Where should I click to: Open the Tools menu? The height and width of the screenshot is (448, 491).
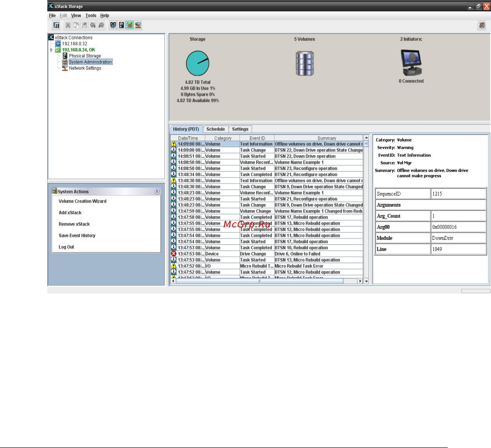pyautogui.click(x=91, y=15)
